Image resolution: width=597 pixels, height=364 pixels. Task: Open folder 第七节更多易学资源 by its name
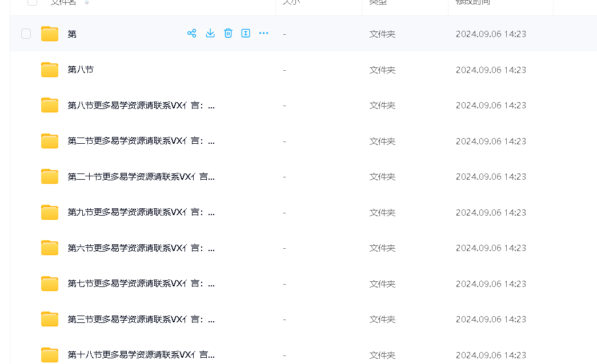coord(141,284)
